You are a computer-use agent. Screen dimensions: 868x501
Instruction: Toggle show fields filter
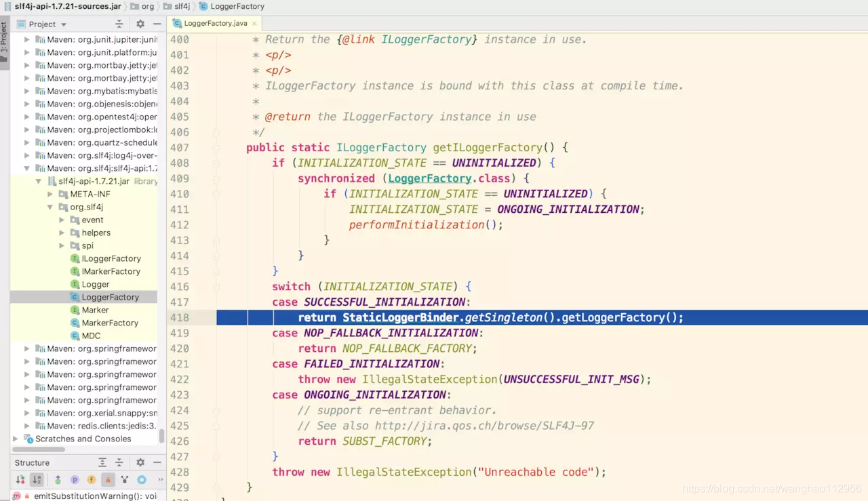click(x=91, y=479)
